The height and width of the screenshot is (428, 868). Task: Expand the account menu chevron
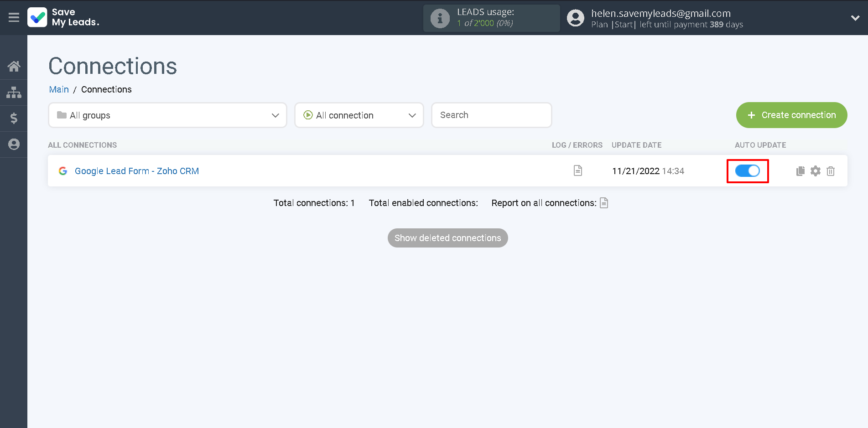click(x=855, y=18)
